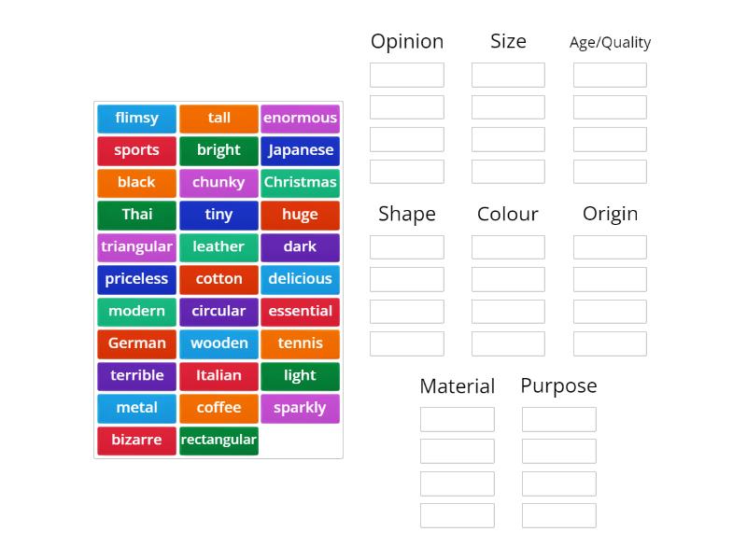Click the top empty box under Shape
This screenshot has height=560, width=747.
click(x=407, y=246)
